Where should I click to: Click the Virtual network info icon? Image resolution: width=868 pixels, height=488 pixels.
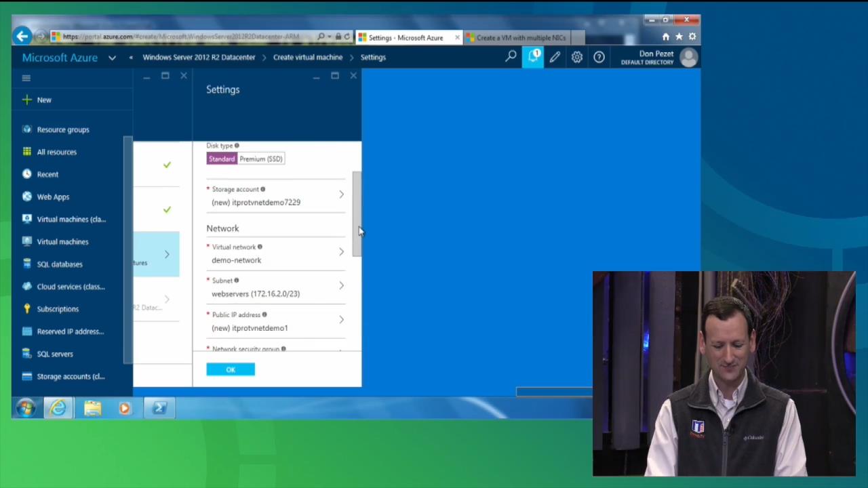click(260, 247)
